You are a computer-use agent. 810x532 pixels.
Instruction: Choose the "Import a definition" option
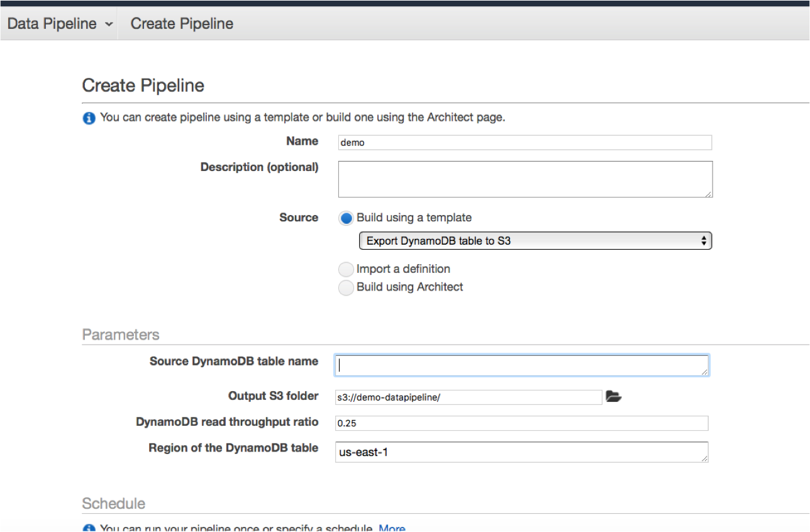pos(346,269)
